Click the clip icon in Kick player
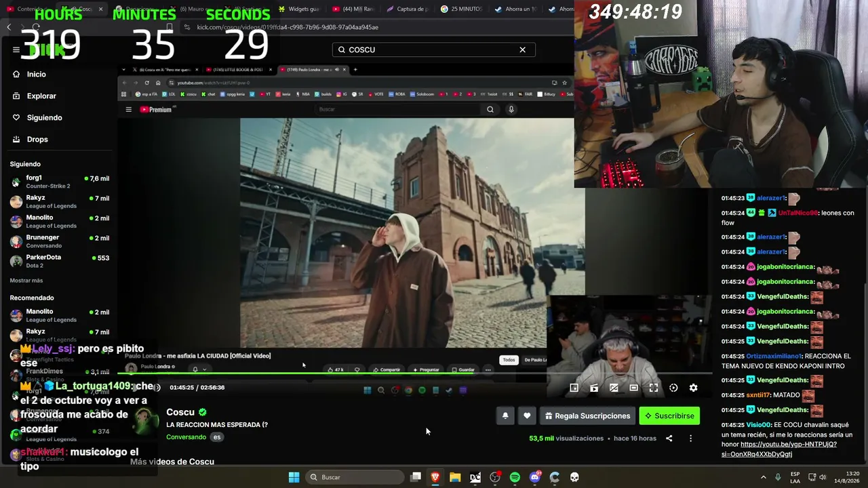This screenshot has height=488, width=868. (x=594, y=388)
